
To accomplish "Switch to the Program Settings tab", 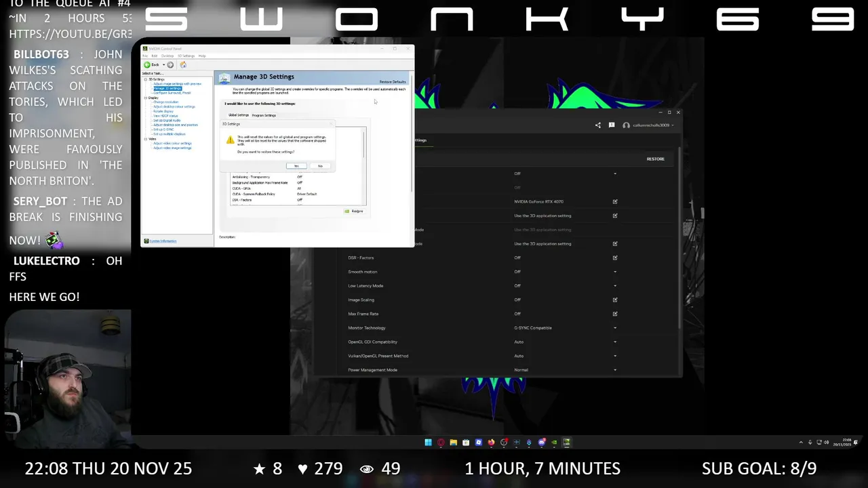I will (x=264, y=115).
